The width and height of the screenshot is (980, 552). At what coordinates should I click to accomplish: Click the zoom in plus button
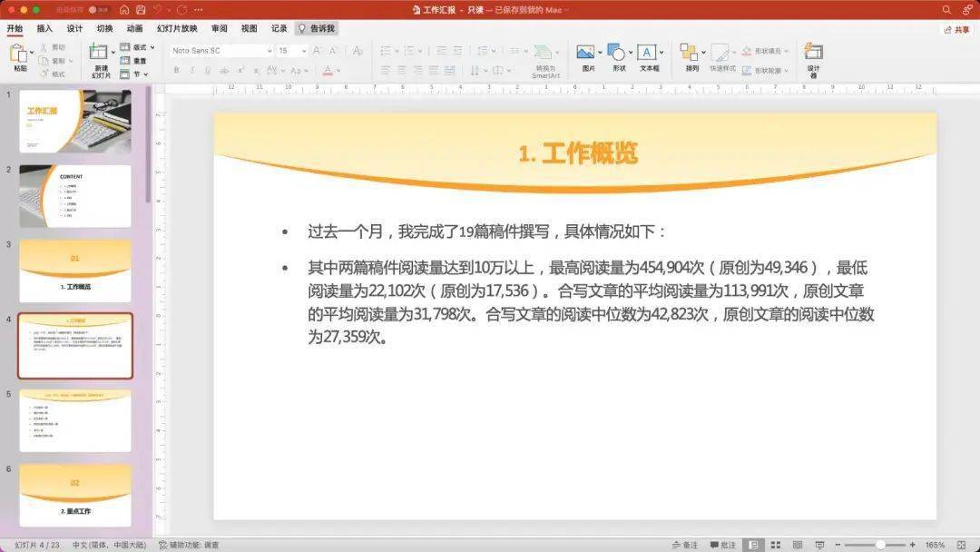point(913,545)
